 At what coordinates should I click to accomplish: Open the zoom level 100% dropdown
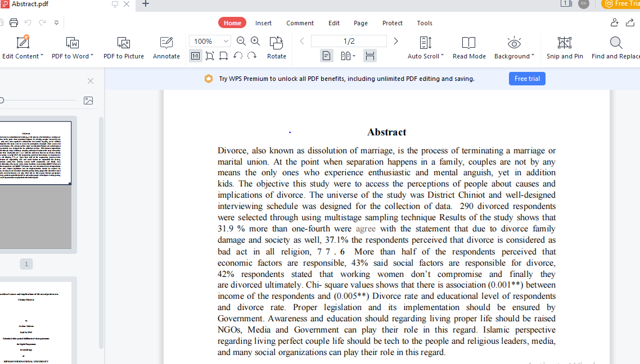tap(210, 41)
